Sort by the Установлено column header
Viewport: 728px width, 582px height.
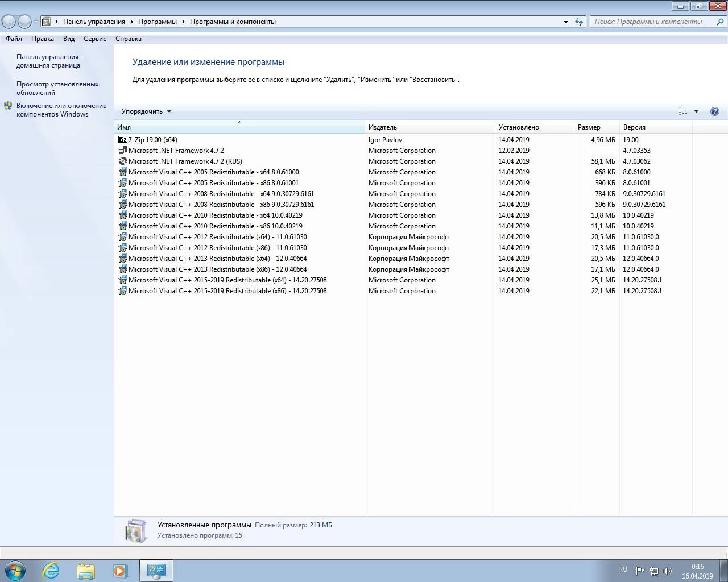pyautogui.click(x=535, y=127)
